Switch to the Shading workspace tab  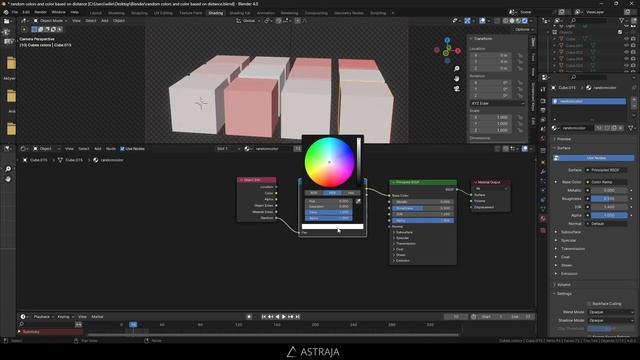[216, 13]
